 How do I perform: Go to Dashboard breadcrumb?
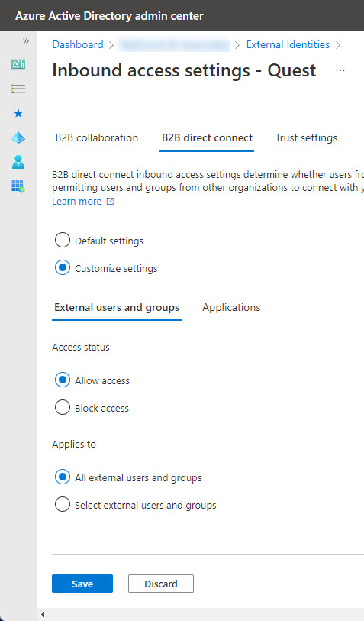point(78,44)
